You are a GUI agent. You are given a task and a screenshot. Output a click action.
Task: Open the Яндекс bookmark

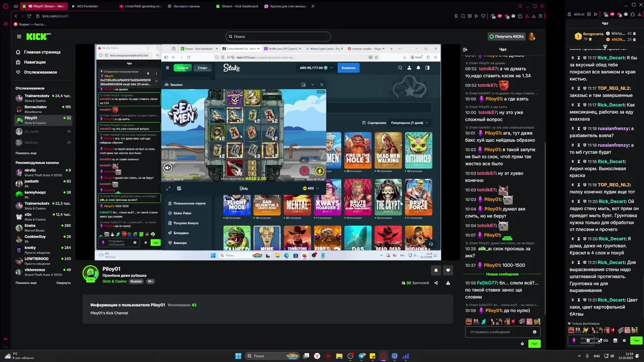[x=30, y=24]
